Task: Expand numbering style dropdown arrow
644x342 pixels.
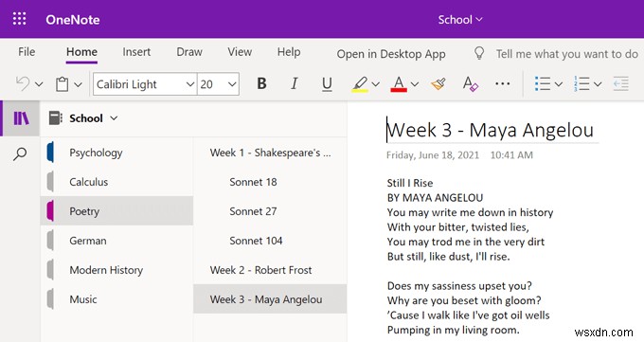Action: 598,84
